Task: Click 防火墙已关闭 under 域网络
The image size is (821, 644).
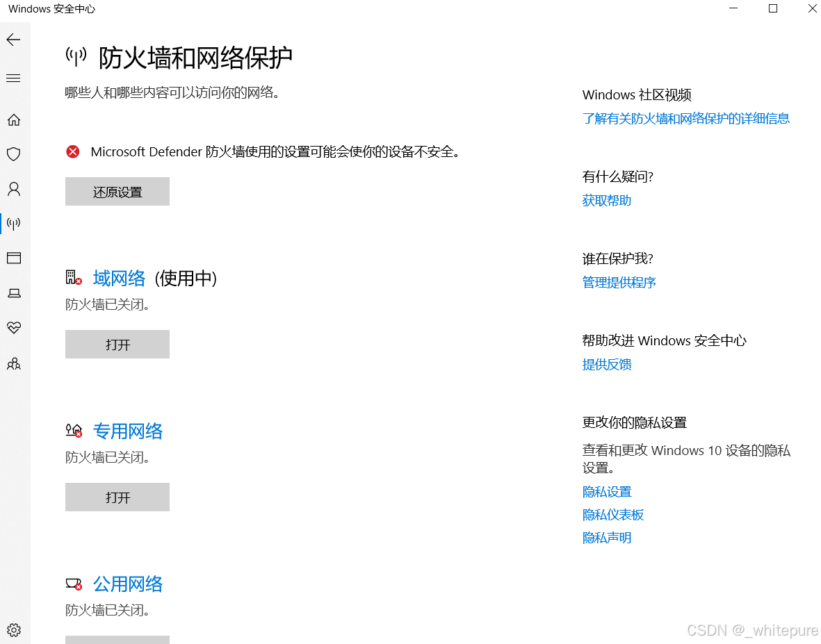Action: tap(108, 304)
